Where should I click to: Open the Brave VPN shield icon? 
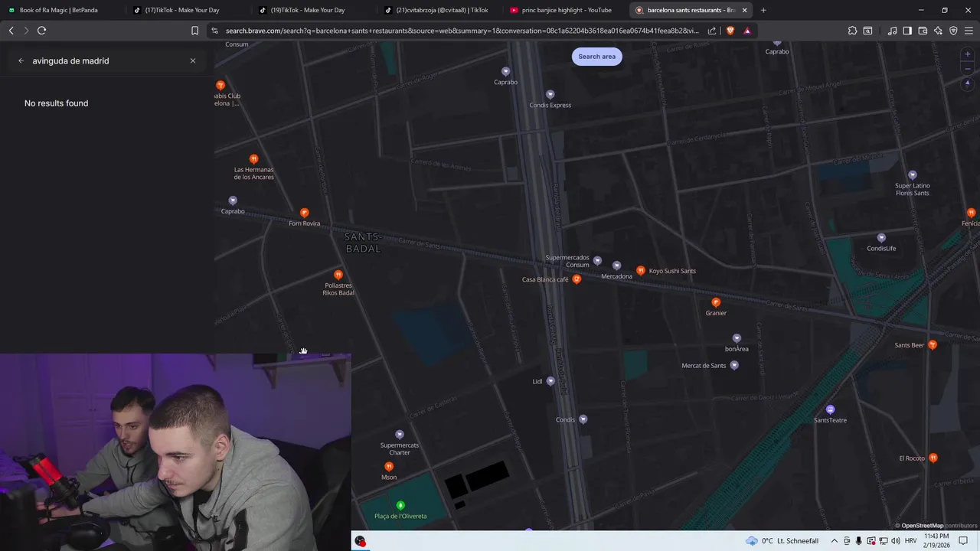(953, 31)
